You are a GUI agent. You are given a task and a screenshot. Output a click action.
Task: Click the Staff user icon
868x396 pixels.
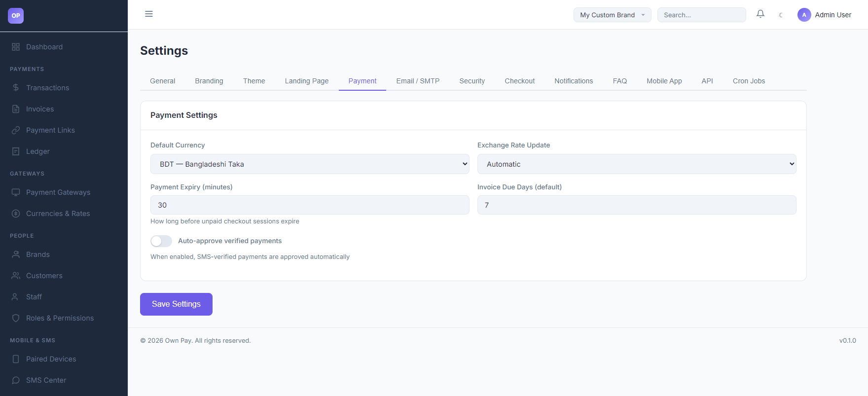tap(16, 297)
